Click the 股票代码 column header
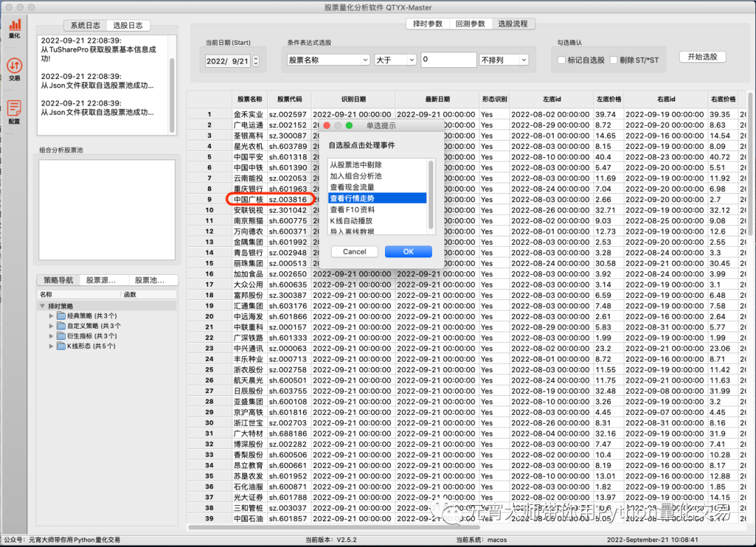This screenshot has width=756, height=547. (289, 99)
